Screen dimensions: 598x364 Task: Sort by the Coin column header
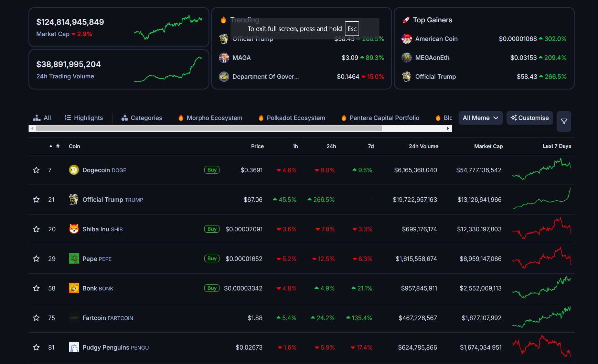point(74,146)
